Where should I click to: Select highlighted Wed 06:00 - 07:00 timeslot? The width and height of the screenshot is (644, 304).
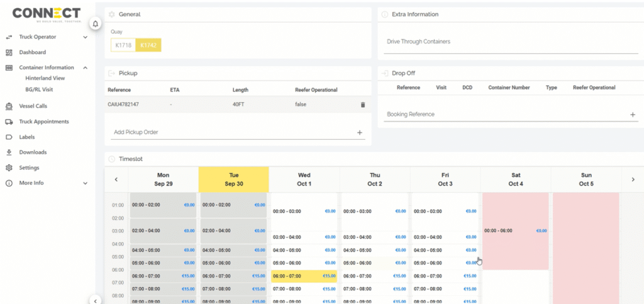point(304,276)
